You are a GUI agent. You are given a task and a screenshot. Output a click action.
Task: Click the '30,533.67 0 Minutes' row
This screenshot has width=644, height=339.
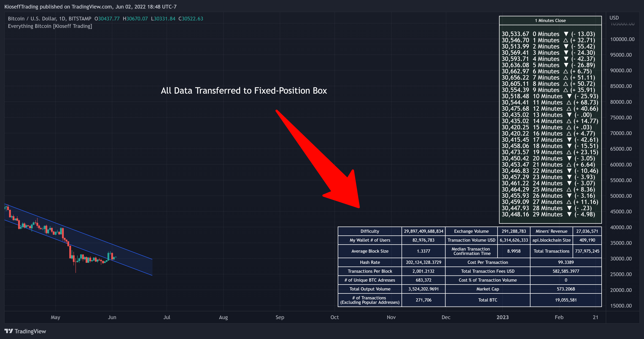[x=548, y=34]
